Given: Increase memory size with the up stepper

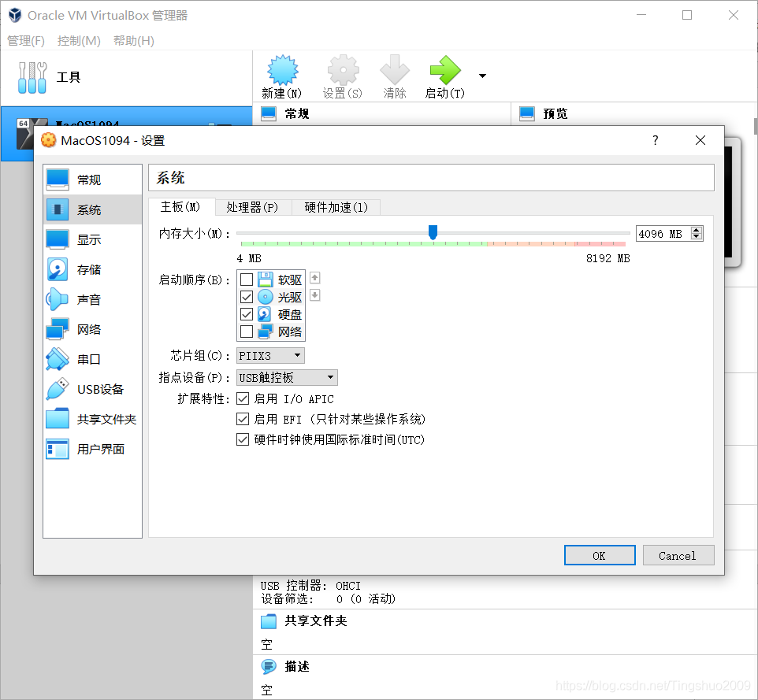Looking at the screenshot, I should 696,231.
